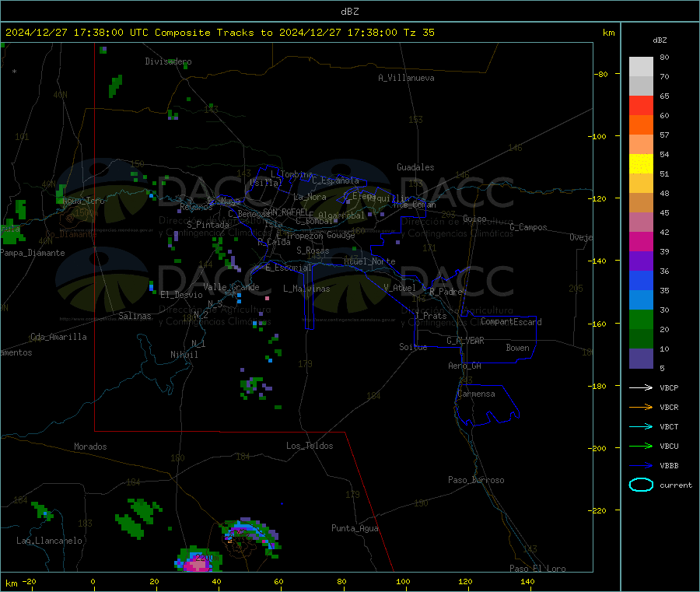This screenshot has width=700, height=592.
Task: Click the Salinas place label
Action: [135, 316]
